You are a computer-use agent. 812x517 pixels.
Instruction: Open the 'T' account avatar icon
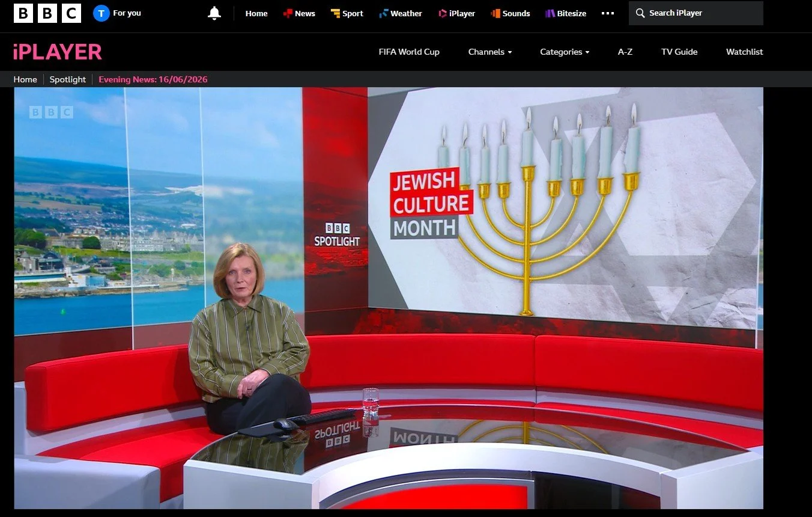(101, 13)
